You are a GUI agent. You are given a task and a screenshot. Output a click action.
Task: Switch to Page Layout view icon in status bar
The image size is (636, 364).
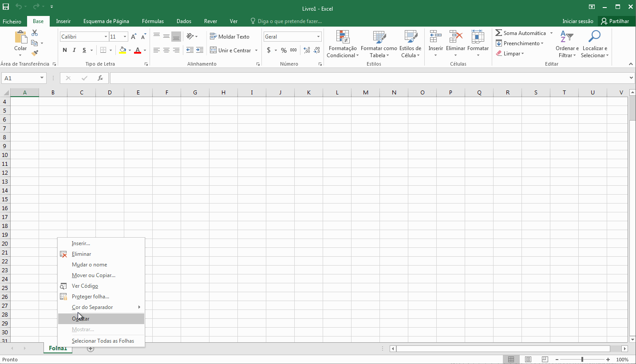tap(528, 360)
